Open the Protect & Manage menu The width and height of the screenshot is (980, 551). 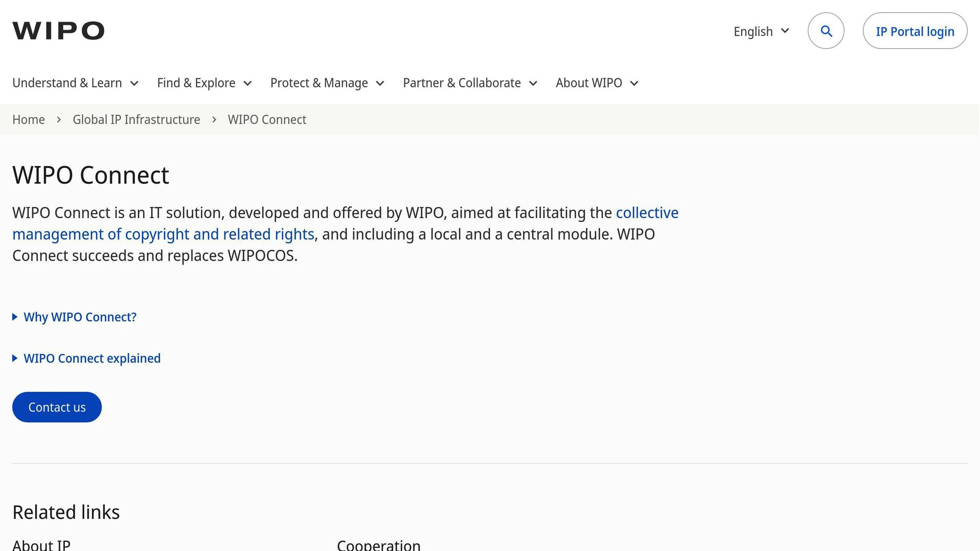click(328, 83)
